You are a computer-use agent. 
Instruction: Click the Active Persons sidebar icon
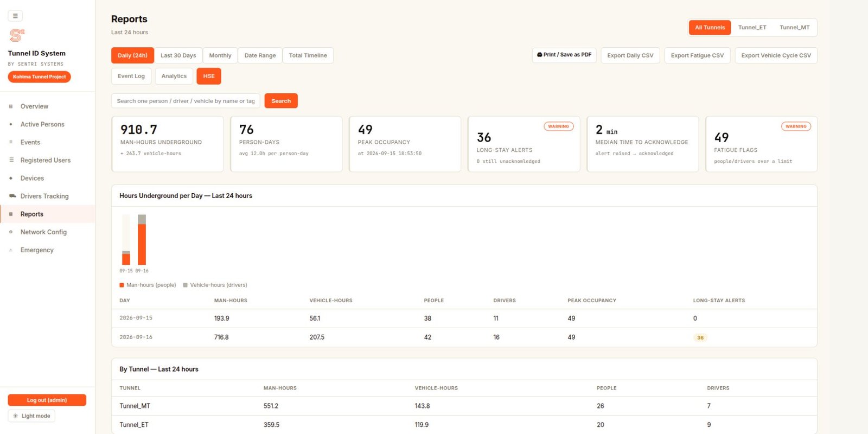coord(11,124)
